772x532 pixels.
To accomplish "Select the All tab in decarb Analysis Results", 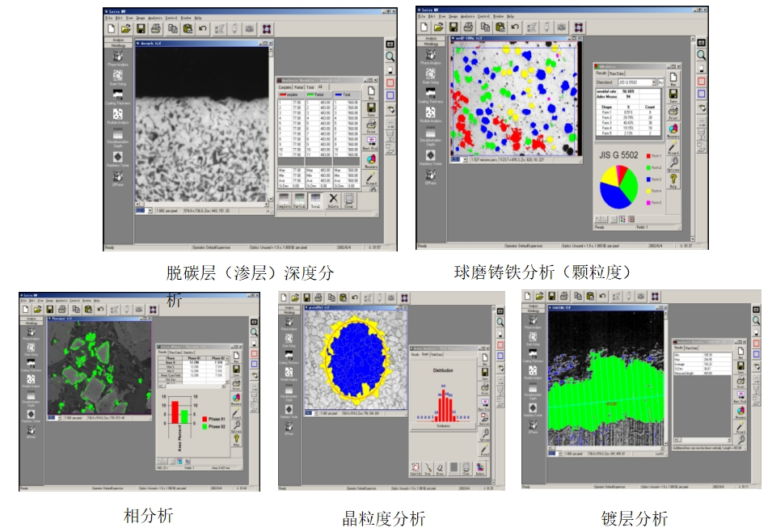I will tap(320, 87).
